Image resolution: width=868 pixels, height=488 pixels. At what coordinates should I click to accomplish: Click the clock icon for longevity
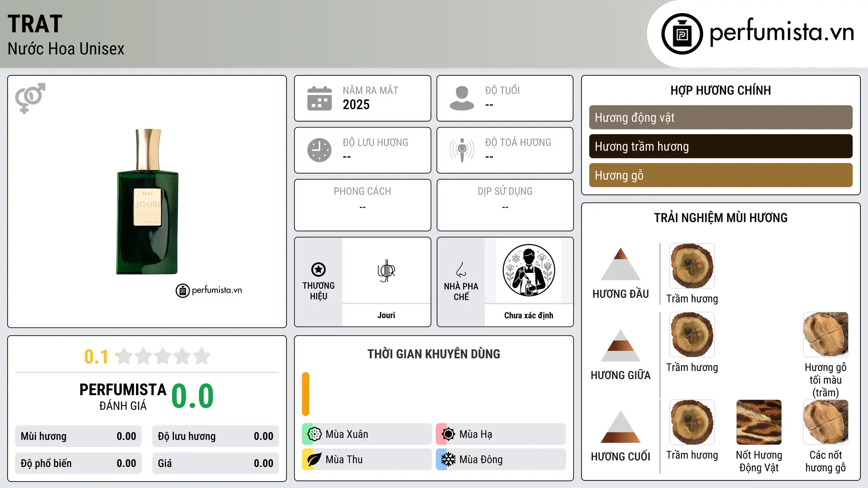[x=320, y=150]
